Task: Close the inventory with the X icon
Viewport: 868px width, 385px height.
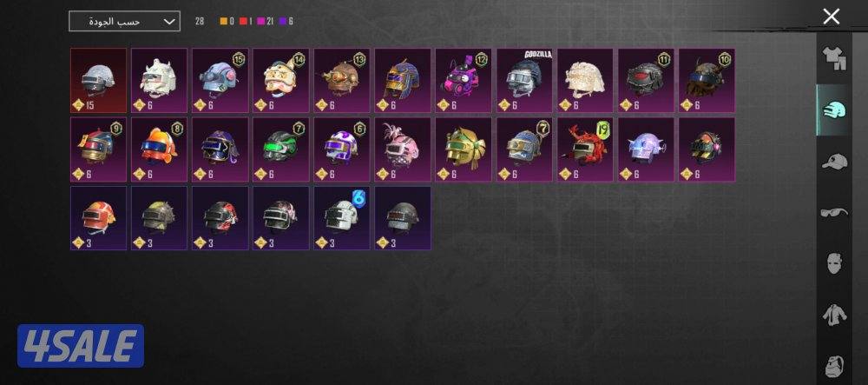Action: [x=831, y=17]
